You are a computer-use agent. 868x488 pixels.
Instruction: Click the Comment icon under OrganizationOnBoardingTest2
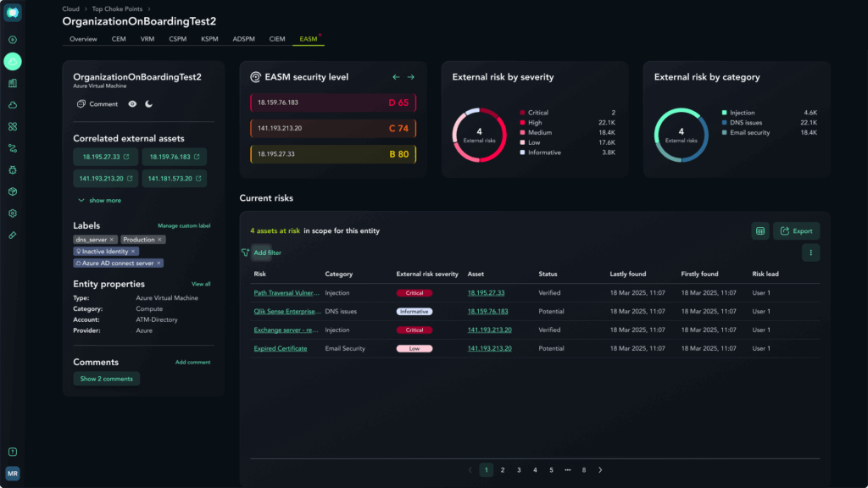pos(81,104)
